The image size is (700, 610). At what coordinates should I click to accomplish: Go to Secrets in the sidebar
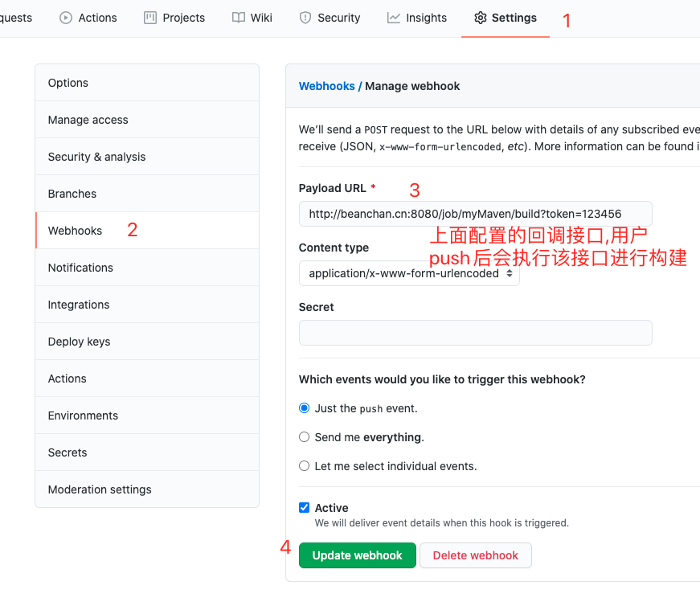(x=147, y=452)
